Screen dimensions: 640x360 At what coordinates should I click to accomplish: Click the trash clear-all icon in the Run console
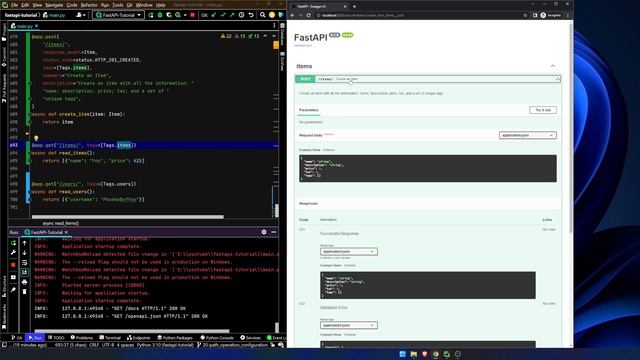click(24, 292)
